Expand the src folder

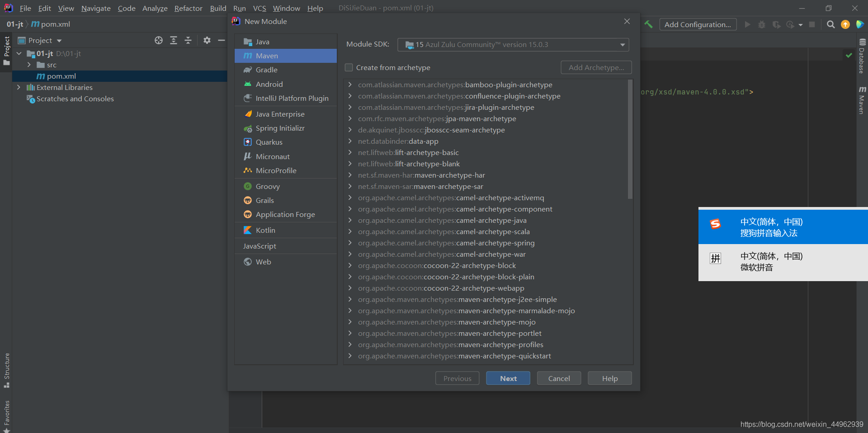29,65
